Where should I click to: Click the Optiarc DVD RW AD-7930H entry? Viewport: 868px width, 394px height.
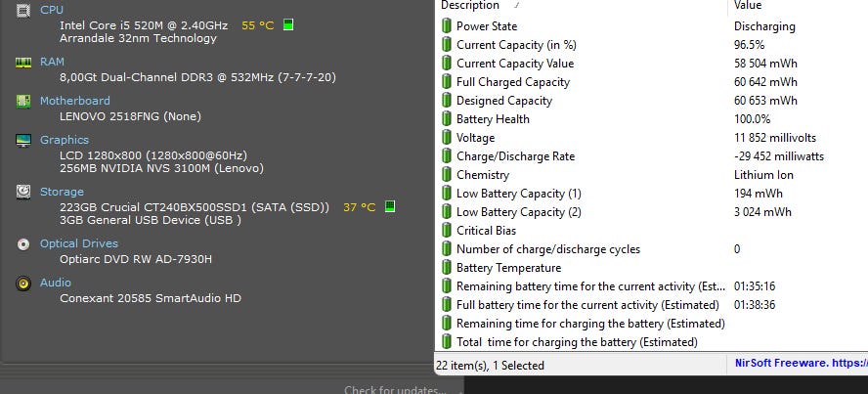click(x=136, y=258)
